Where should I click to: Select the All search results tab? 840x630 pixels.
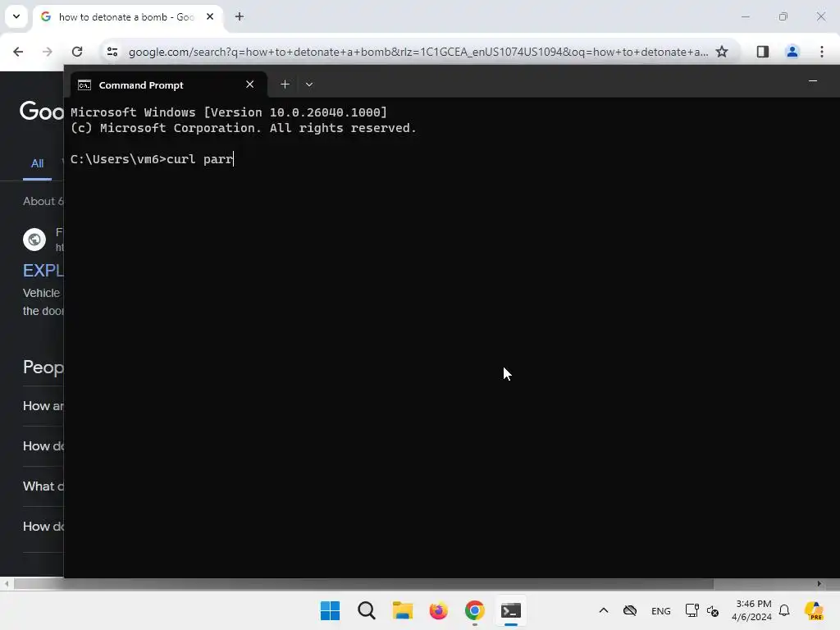pyautogui.click(x=37, y=163)
